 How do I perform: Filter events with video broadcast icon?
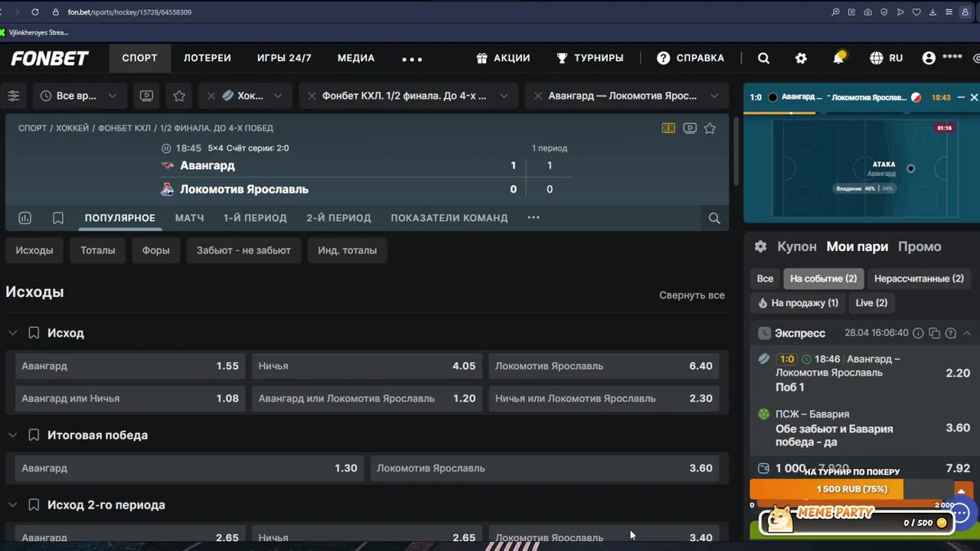(146, 96)
